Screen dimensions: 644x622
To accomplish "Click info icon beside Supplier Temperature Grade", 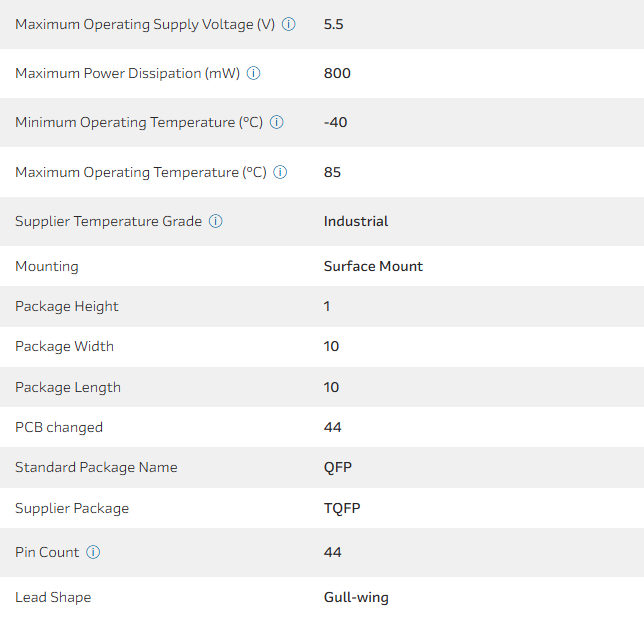I will click(216, 221).
